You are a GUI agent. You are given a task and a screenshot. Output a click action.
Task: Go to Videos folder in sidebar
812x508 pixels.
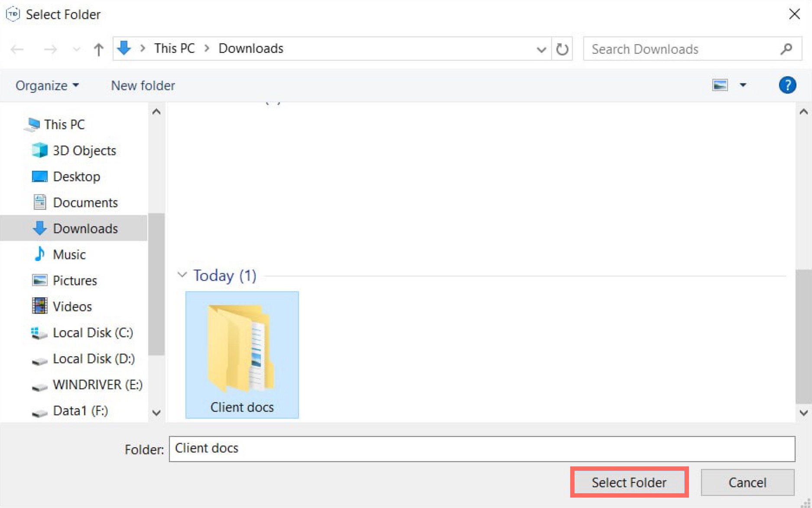pyautogui.click(x=72, y=306)
